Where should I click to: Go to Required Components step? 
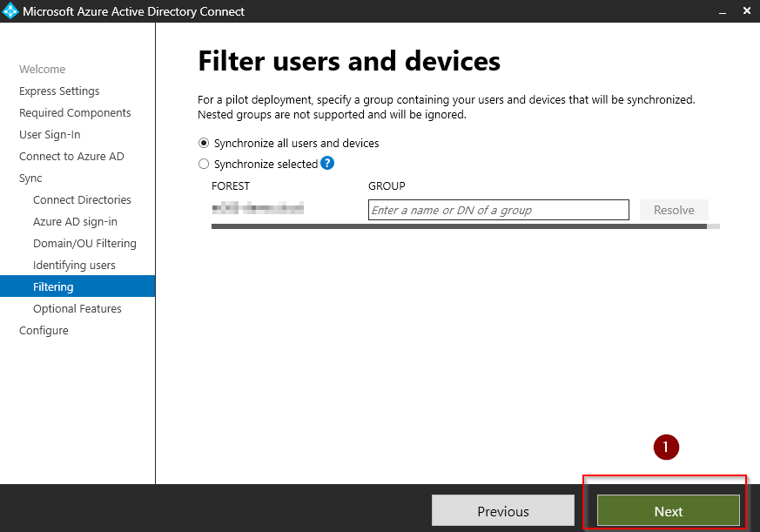pyautogui.click(x=75, y=113)
